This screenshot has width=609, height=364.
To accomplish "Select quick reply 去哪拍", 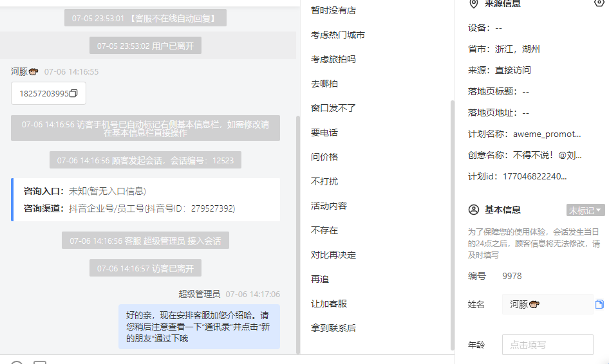I will point(324,84).
